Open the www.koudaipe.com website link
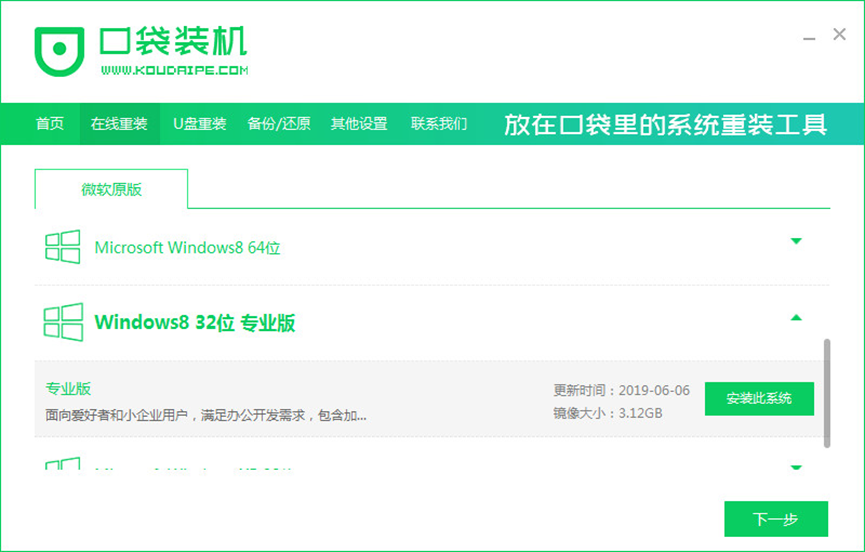Image resolution: width=865 pixels, height=552 pixels. (x=174, y=70)
